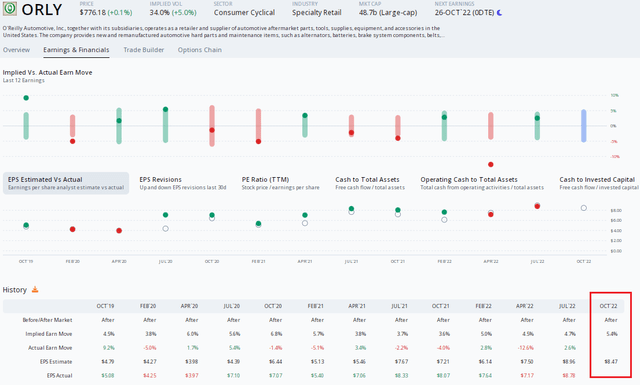This screenshot has height=385, width=640.
Task: Select the EPS Estimated Vs Actual metric
Action: [66, 183]
